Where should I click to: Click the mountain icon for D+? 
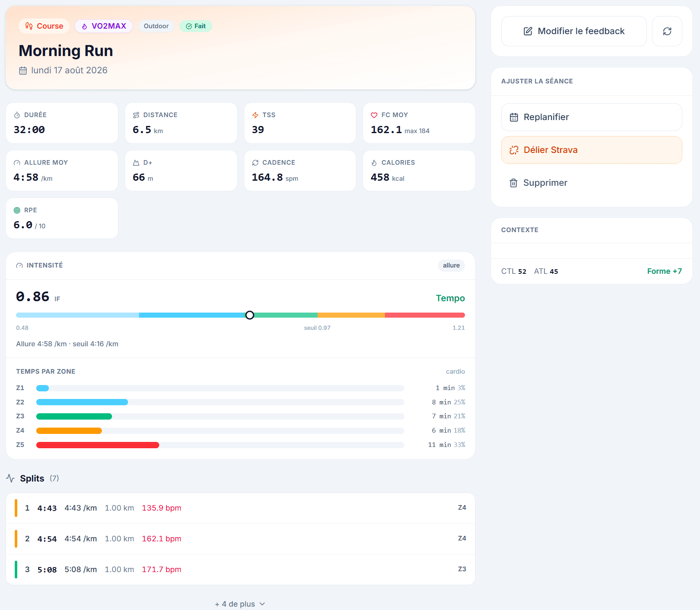click(136, 163)
